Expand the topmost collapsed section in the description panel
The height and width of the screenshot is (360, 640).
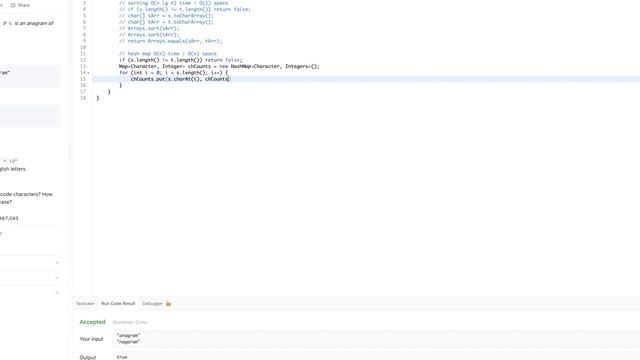(x=58, y=262)
